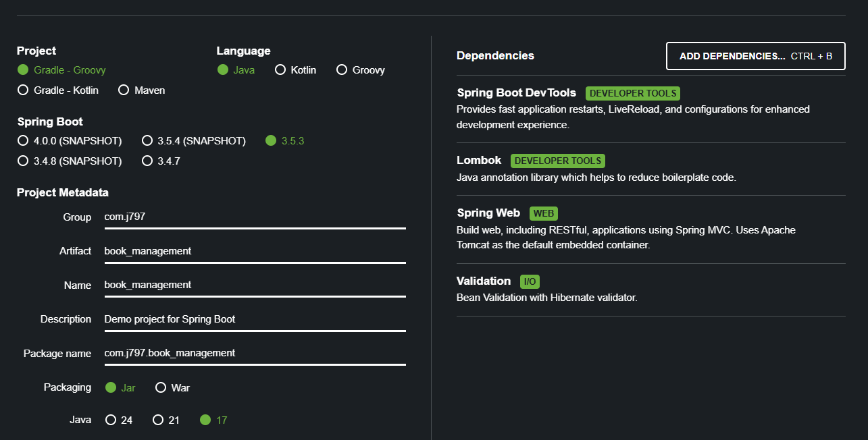Edit the Package name field

(x=255, y=353)
